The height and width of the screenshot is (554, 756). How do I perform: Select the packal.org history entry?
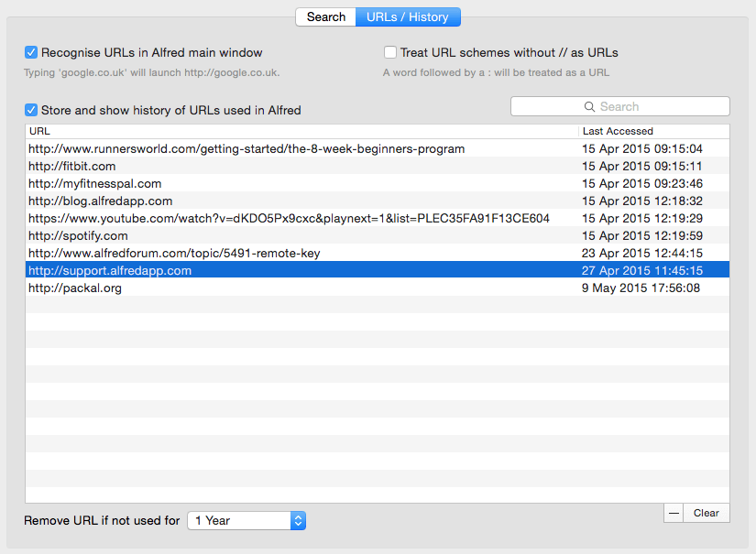[x=75, y=288]
